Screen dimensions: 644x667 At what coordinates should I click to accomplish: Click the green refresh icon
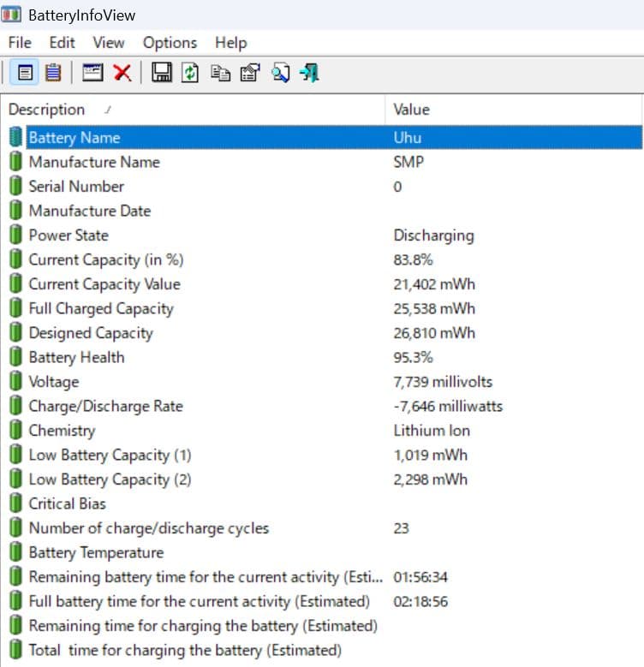190,74
